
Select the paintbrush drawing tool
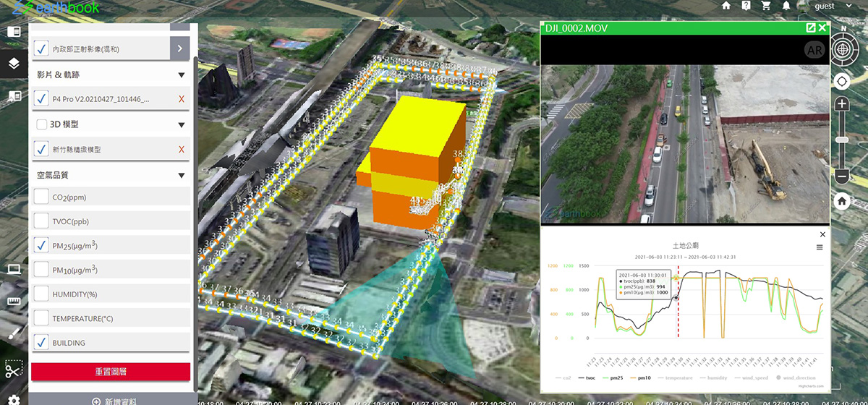pos(13,333)
